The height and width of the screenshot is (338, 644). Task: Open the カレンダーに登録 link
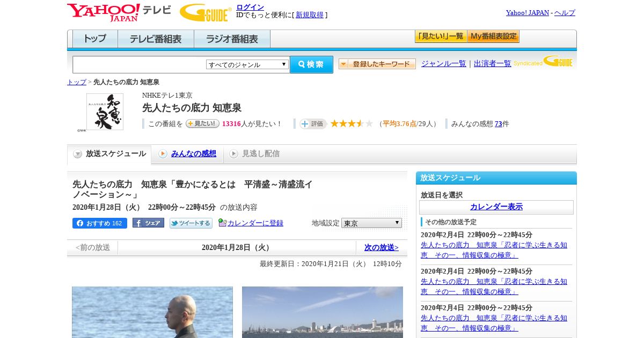[255, 223]
